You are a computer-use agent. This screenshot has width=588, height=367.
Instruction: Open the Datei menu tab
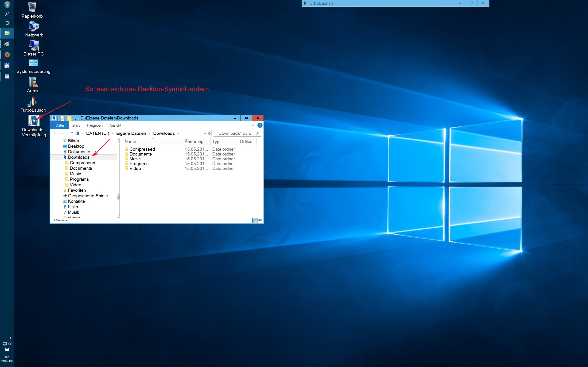point(59,125)
